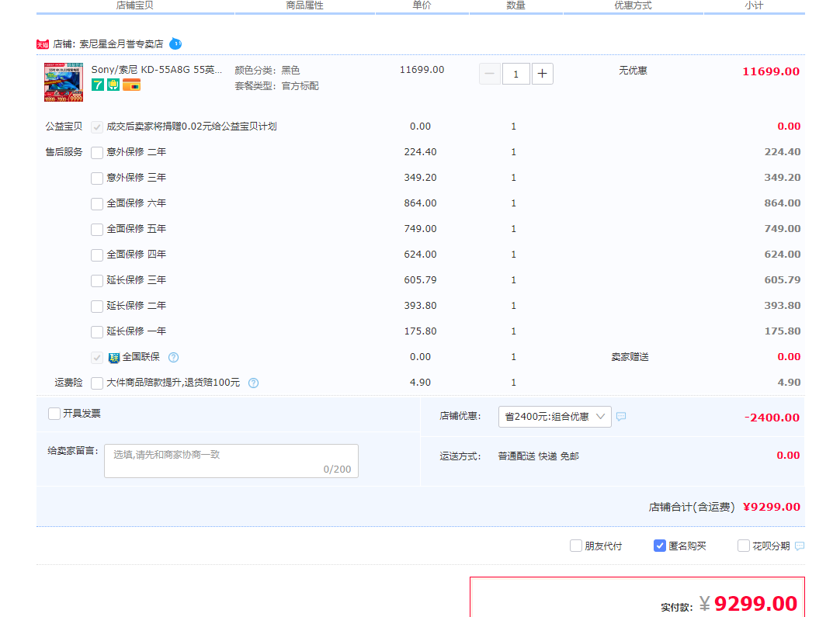Click info icon beside 花呗分期
This screenshot has width=840, height=617.
pyautogui.click(x=800, y=546)
